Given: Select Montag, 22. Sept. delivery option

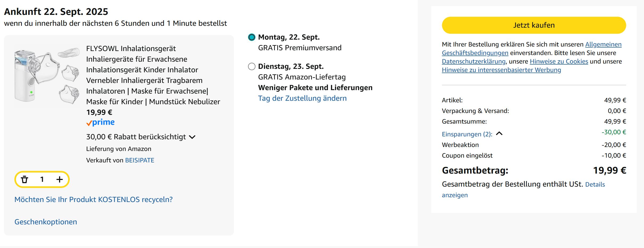Looking at the screenshot, I should pyautogui.click(x=252, y=37).
